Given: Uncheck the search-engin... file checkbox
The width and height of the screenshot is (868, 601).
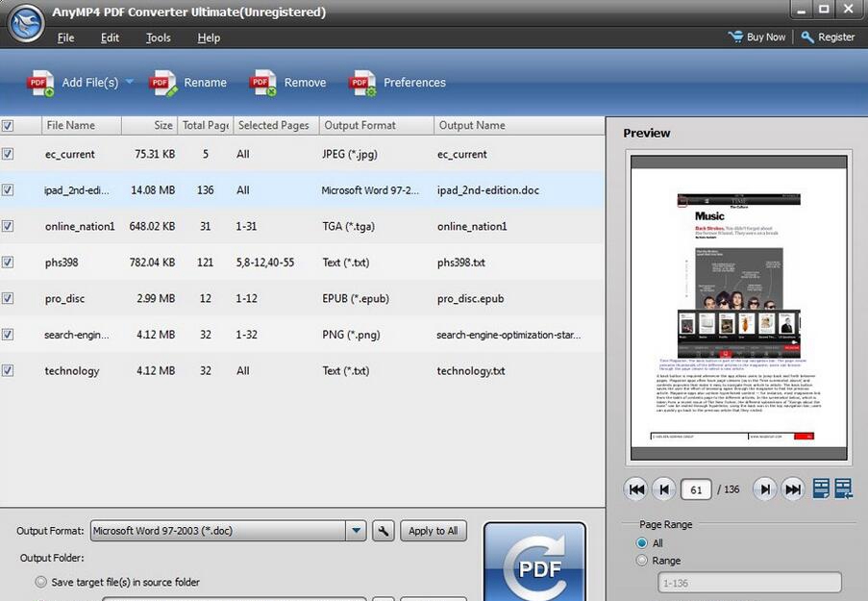Looking at the screenshot, I should [7, 335].
